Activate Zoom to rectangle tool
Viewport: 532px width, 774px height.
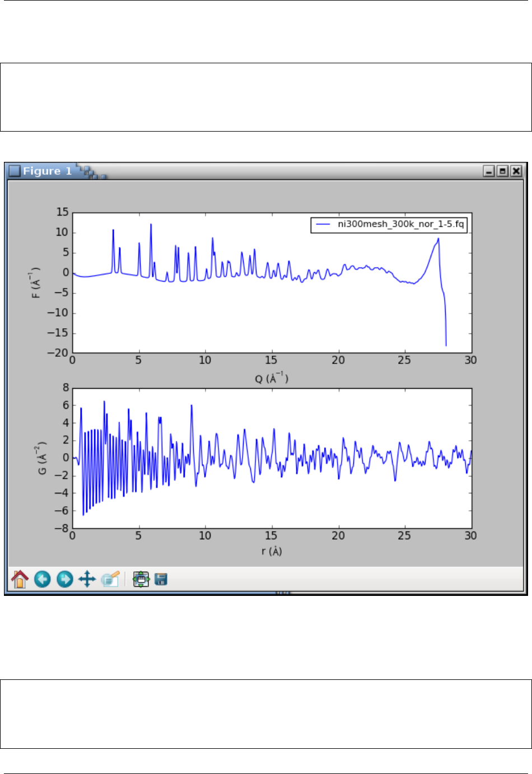(x=110, y=579)
